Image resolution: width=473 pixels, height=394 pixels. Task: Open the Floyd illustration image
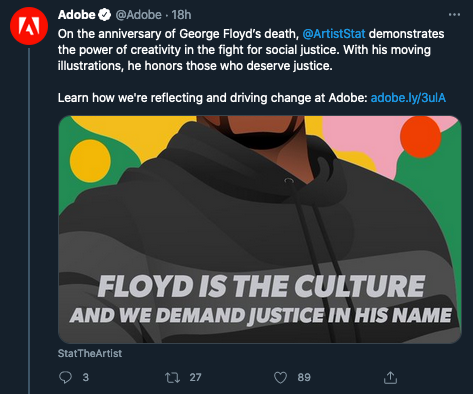coord(260,229)
